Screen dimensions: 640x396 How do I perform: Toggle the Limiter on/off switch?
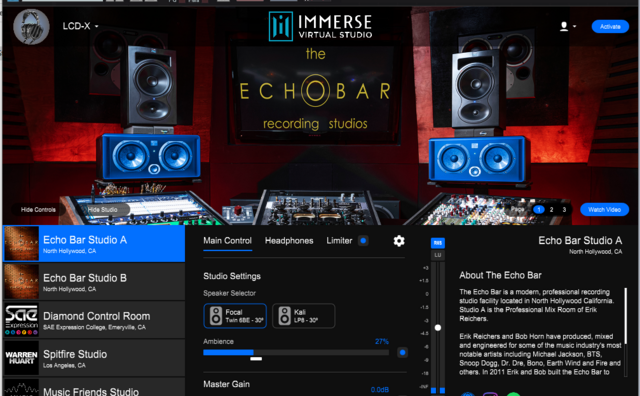(363, 241)
